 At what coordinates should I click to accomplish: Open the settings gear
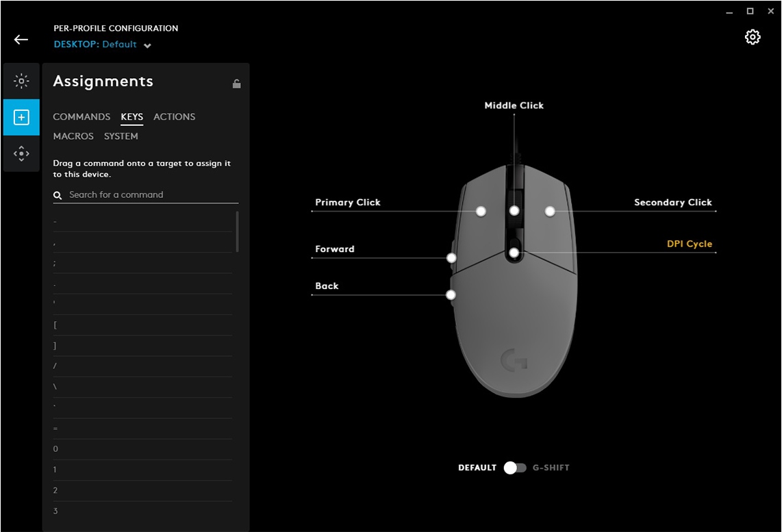click(x=753, y=38)
